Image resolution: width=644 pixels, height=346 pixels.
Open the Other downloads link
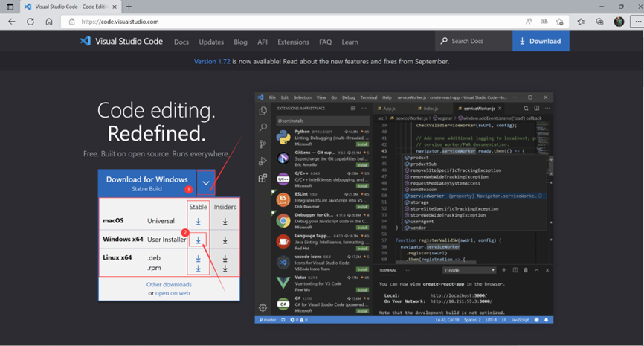(x=169, y=284)
